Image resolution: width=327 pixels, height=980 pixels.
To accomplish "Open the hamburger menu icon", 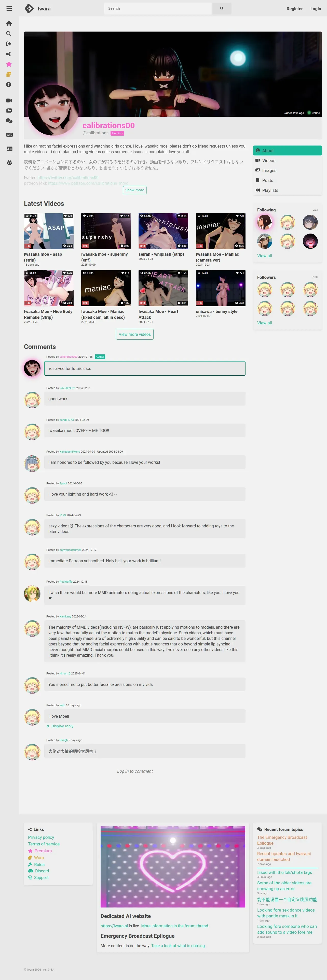I will coord(9,8).
